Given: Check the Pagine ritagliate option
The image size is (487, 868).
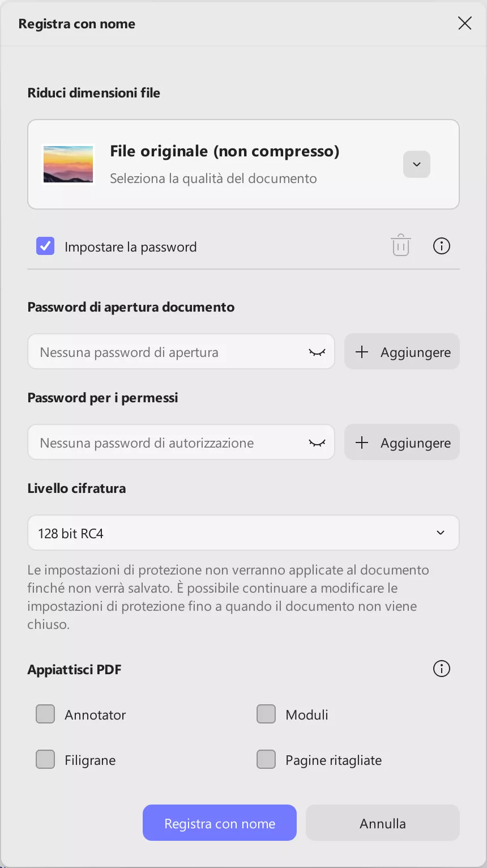Looking at the screenshot, I should (266, 759).
